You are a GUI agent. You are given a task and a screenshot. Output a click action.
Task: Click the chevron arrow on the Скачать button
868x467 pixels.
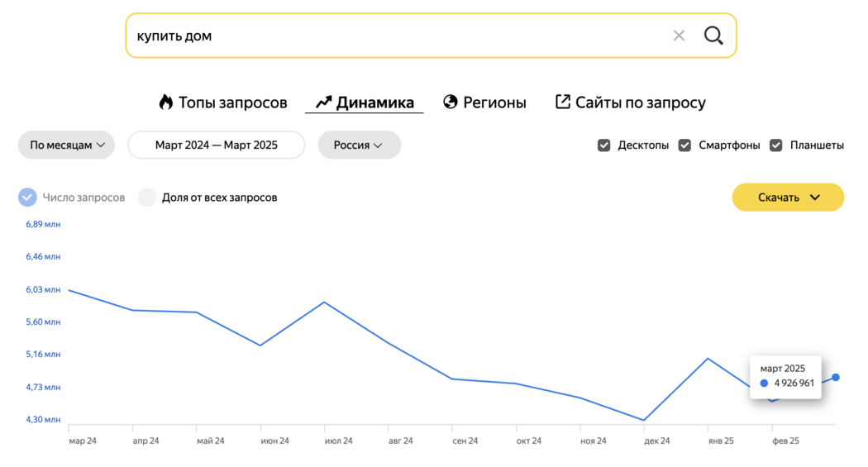click(x=815, y=198)
